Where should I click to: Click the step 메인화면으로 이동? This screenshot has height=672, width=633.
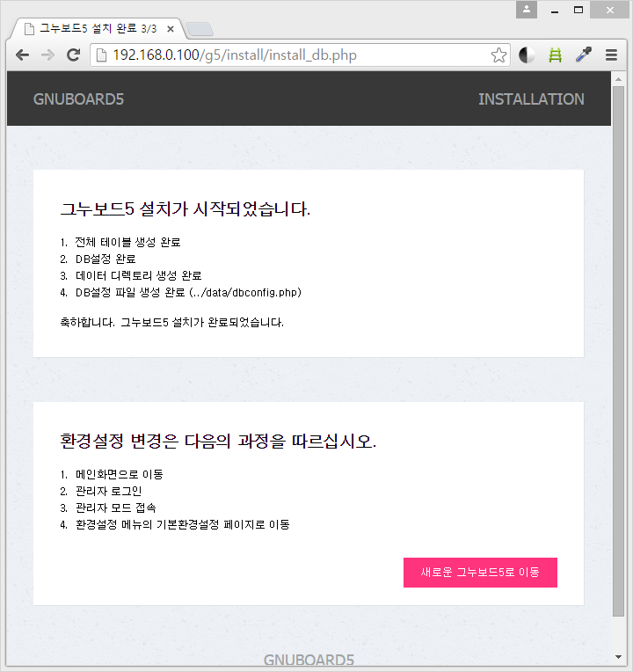pyautogui.click(x=119, y=474)
